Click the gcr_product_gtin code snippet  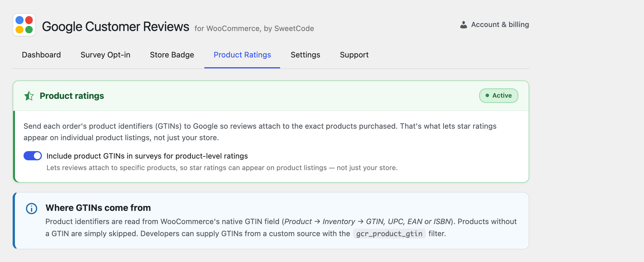point(389,234)
